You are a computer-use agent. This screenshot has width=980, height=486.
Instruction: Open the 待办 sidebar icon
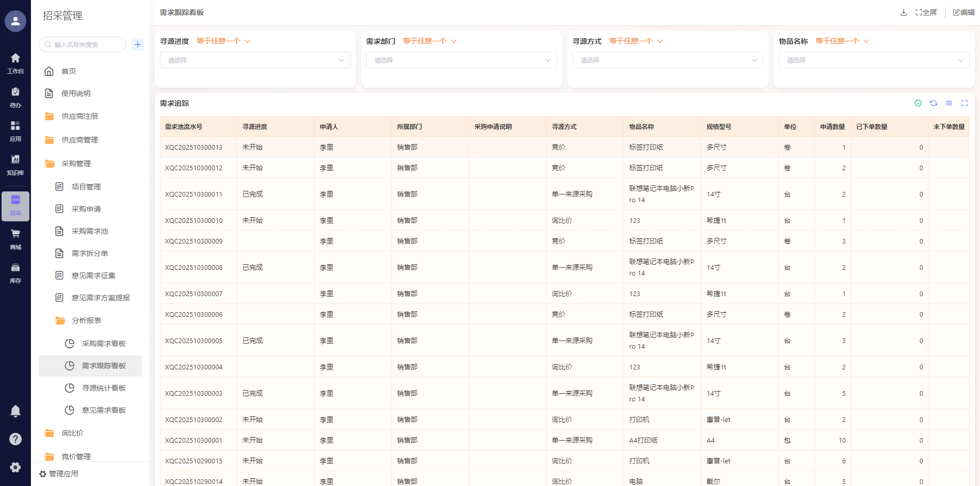(15, 96)
